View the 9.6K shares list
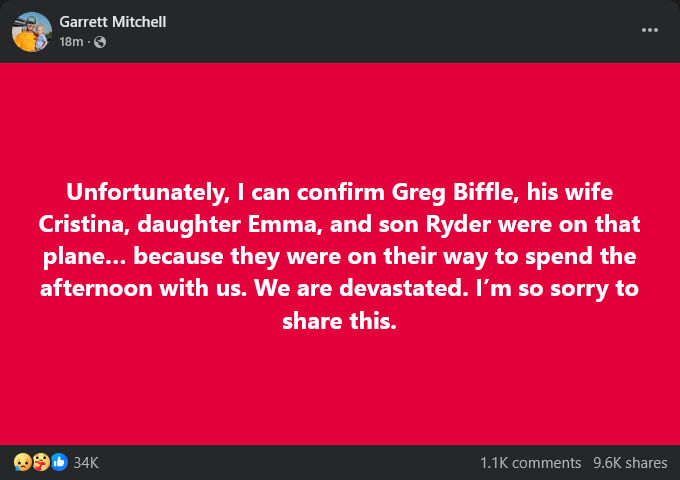Screen dimensions: 680x480 pyautogui.click(x=630, y=462)
